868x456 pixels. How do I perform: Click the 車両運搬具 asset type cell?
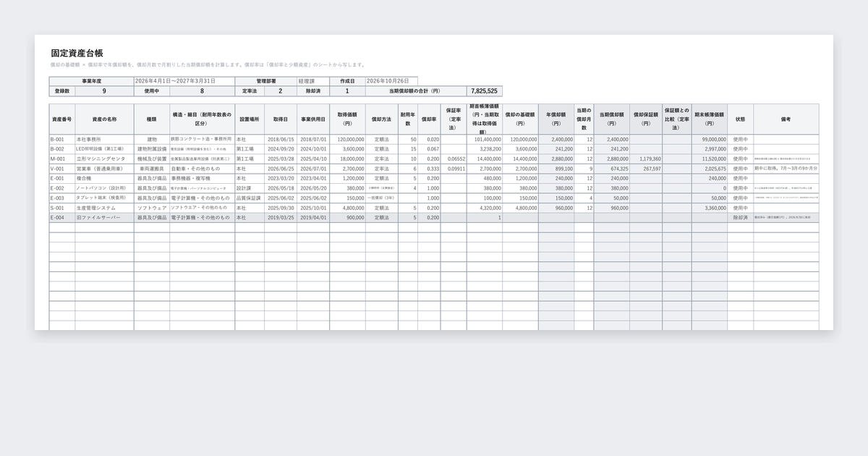[152, 169]
